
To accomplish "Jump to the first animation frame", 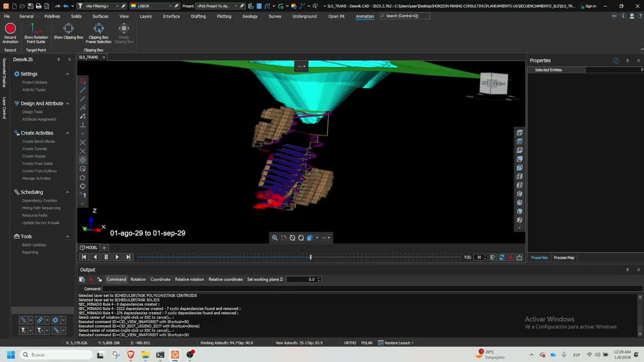I will (84, 257).
